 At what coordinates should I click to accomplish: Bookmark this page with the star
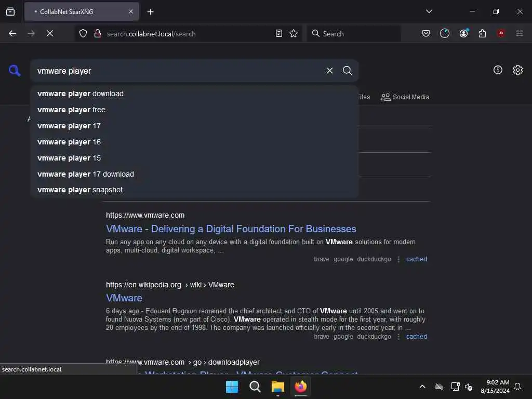(x=294, y=33)
